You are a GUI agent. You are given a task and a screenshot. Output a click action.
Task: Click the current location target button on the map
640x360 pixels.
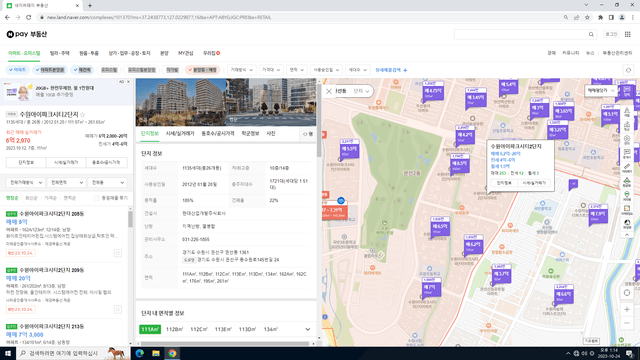click(x=627, y=293)
